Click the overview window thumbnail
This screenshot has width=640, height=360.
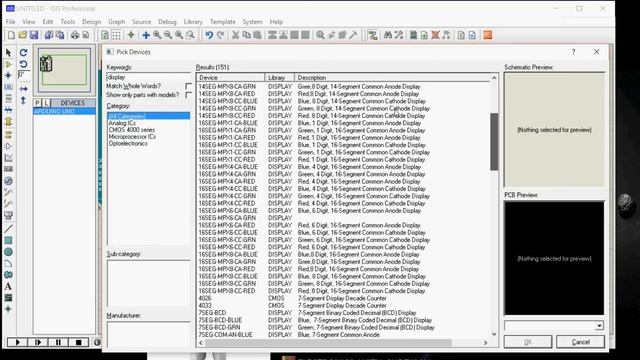(x=64, y=70)
